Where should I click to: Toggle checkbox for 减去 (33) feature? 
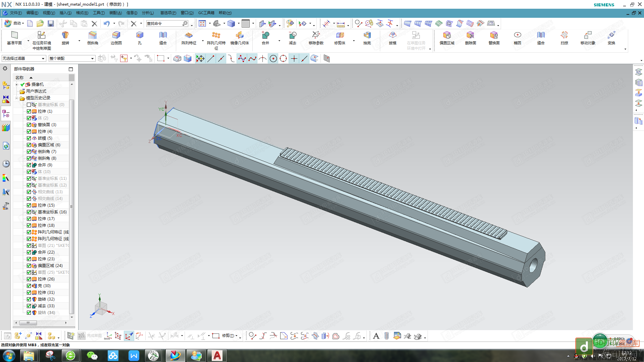(x=29, y=306)
